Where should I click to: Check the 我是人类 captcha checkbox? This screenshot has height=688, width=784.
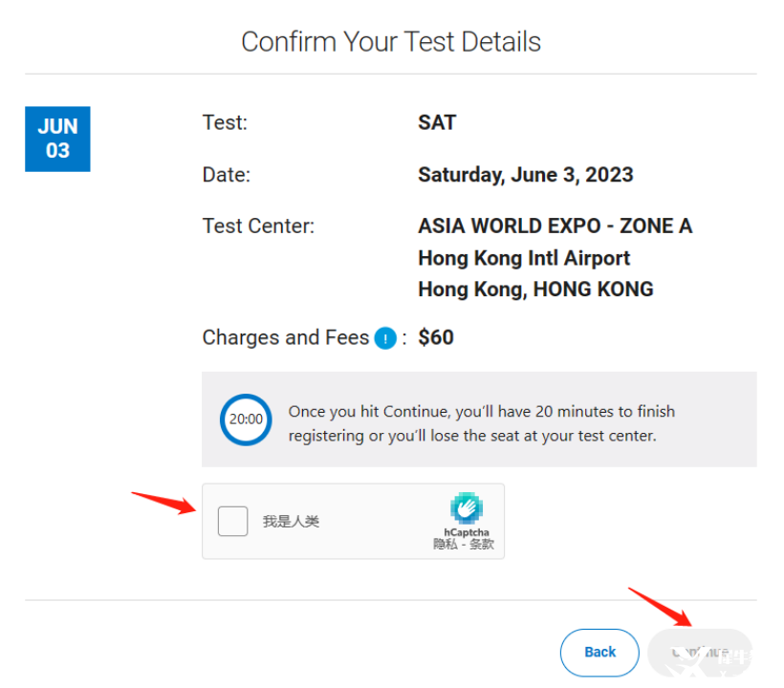232,521
